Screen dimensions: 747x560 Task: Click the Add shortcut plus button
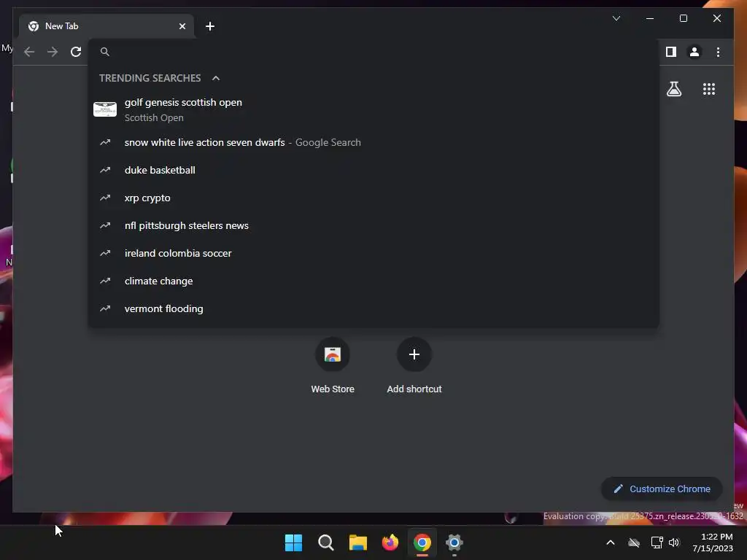[414, 354]
